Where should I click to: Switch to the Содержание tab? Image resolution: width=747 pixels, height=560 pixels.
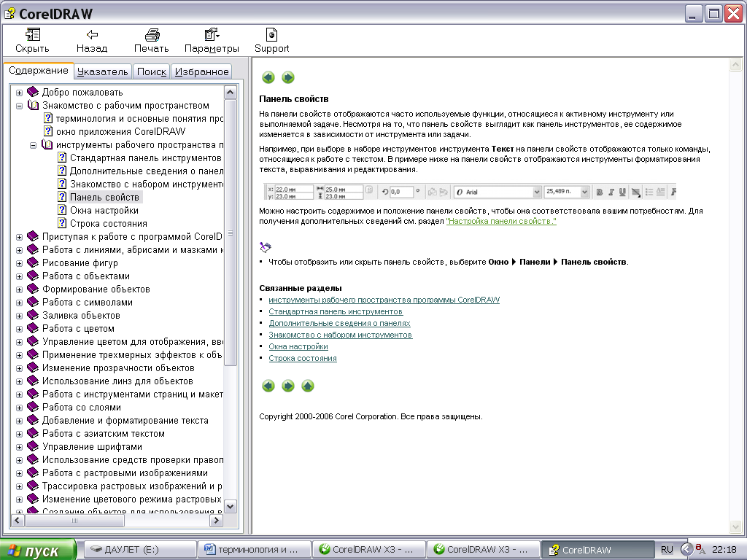[39, 71]
